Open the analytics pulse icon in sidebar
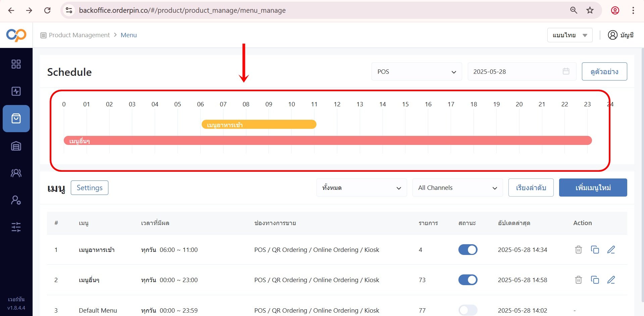This screenshot has height=316, width=644. [16, 91]
